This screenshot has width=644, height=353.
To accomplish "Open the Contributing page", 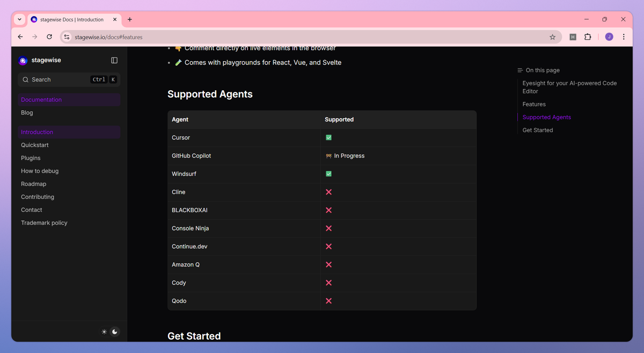I will coord(69,197).
